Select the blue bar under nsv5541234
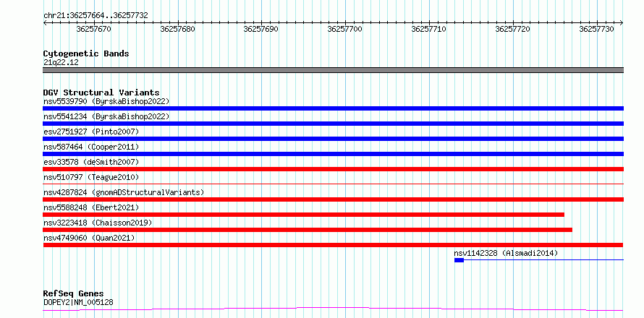Image resolution: width=644 pixels, height=318 pixels. click(333, 124)
